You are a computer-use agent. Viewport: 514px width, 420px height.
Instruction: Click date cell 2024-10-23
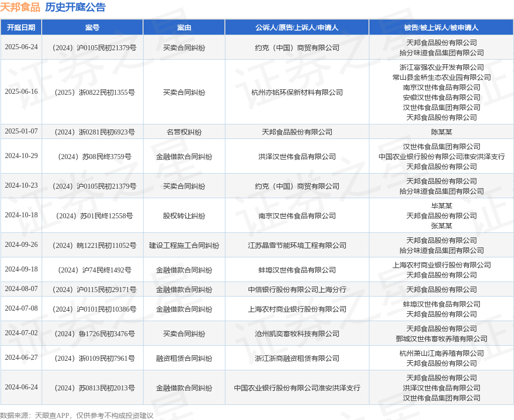click(x=21, y=186)
